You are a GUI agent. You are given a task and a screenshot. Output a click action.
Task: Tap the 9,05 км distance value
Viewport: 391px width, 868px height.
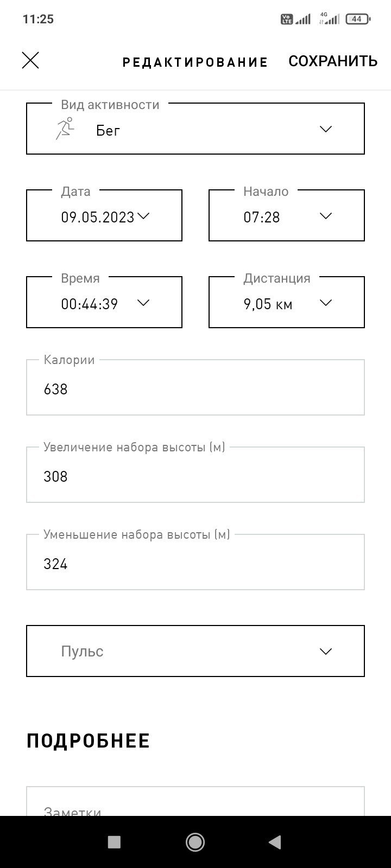pos(268,304)
